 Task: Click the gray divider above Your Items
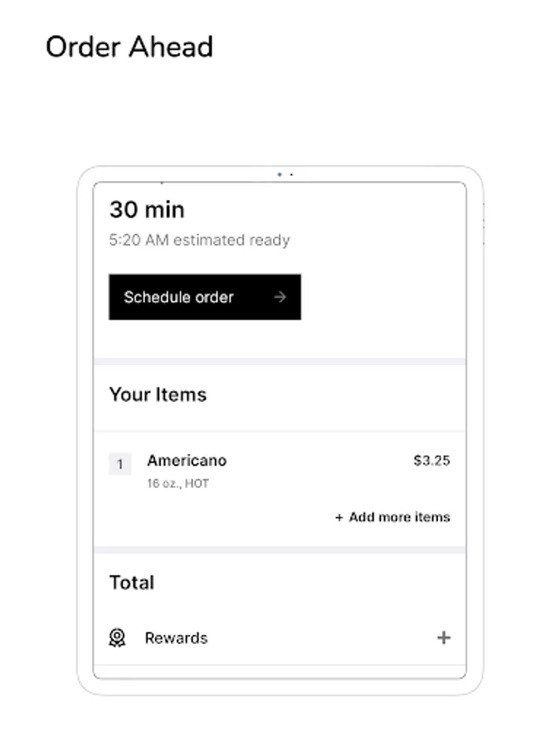(280, 361)
